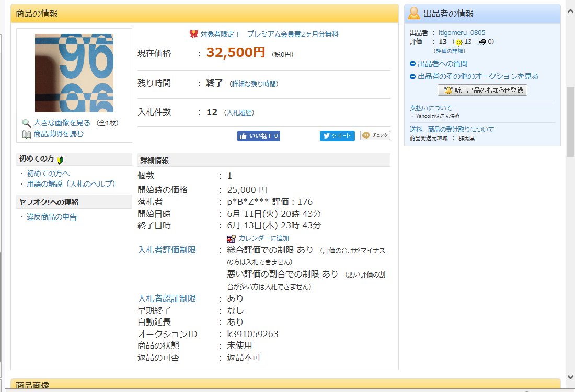Click the 商品の情報 panel header
This screenshot has width=575, height=392.
[x=204, y=14]
